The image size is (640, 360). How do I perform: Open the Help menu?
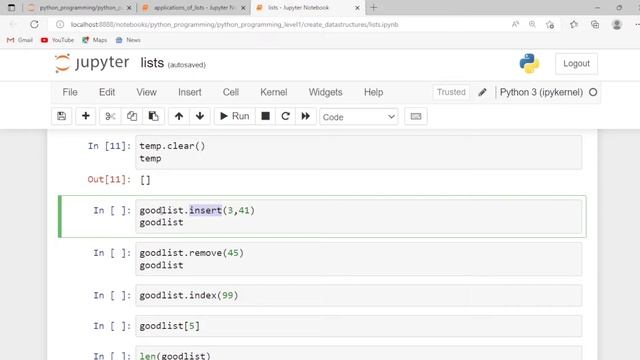[x=373, y=92]
